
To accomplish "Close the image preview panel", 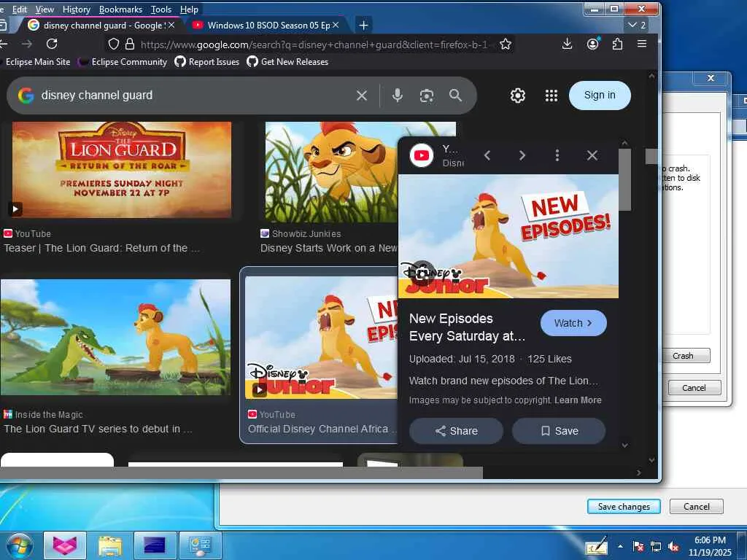I will tap(592, 155).
